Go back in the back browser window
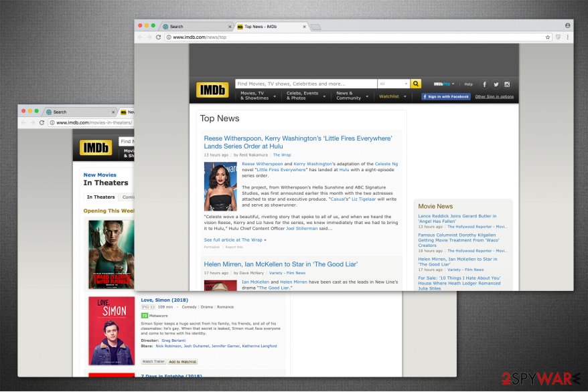The image size is (588, 392). coord(23,122)
